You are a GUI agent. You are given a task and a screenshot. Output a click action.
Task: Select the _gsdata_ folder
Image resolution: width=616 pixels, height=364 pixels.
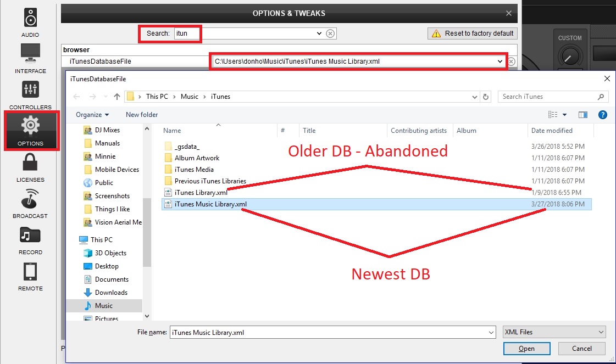click(x=187, y=147)
